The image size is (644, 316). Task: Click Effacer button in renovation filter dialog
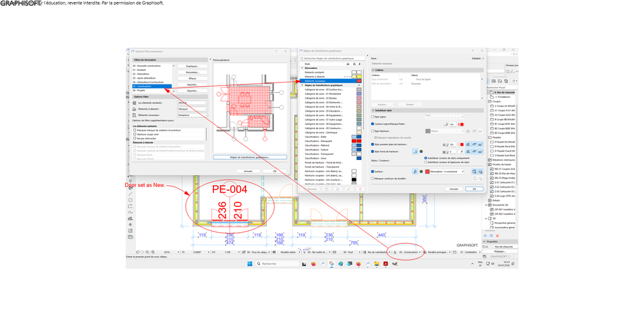coord(193,79)
